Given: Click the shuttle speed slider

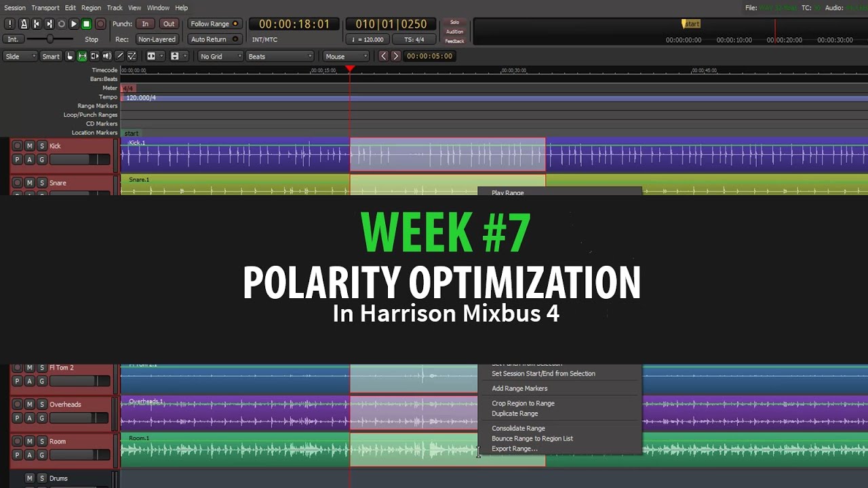Looking at the screenshot, I should tap(50, 39).
